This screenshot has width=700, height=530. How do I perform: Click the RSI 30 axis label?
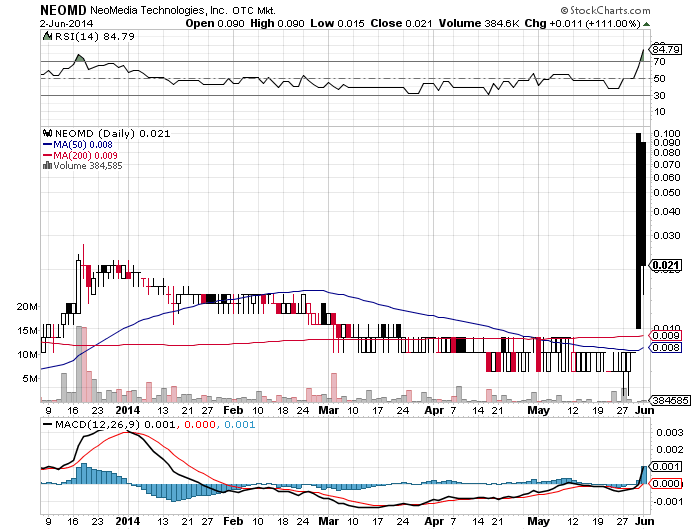pos(659,96)
